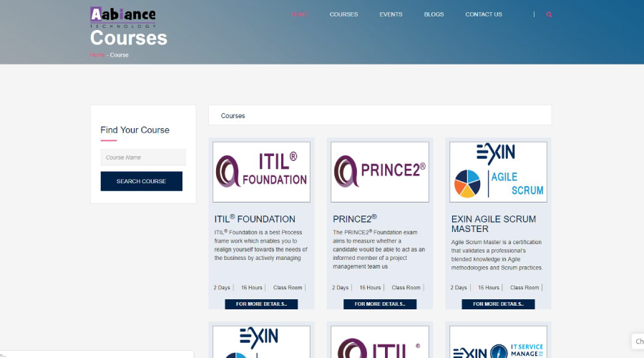644x358 pixels.
Task: Open the CONTACT US menu item
Action: pos(484,14)
